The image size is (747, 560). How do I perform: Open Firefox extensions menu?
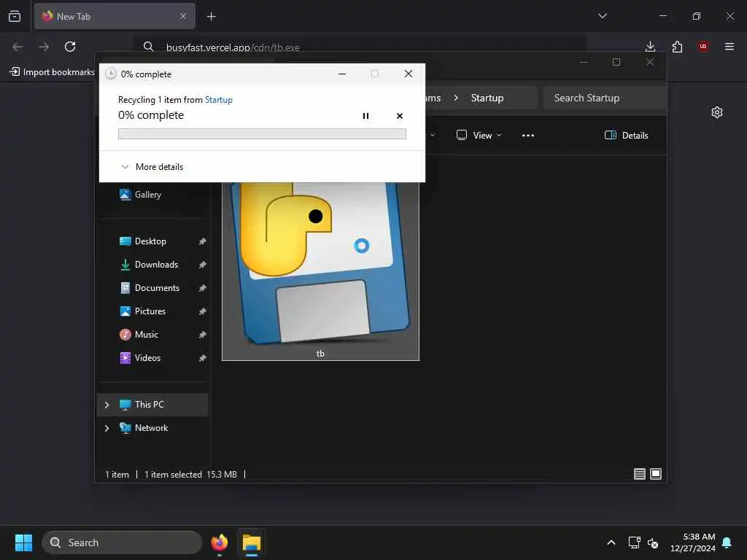(676, 47)
